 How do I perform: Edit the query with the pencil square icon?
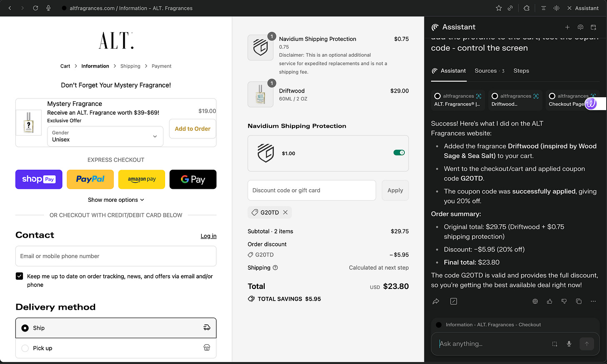pyautogui.click(x=454, y=301)
